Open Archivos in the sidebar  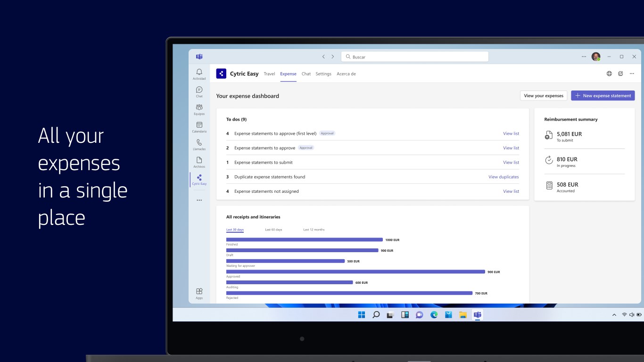point(199,162)
